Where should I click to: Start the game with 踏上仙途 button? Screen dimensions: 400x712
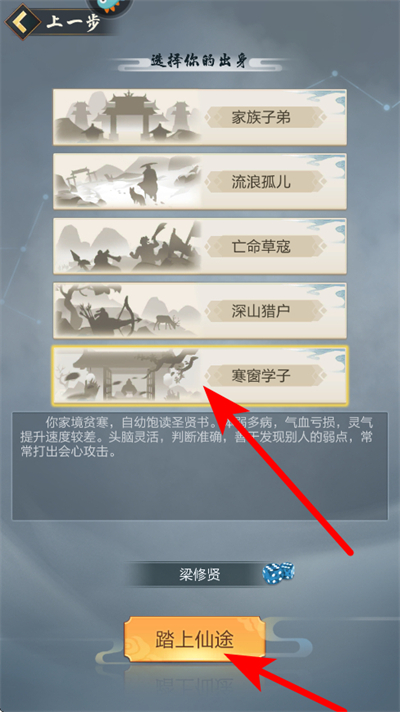point(194,639)
